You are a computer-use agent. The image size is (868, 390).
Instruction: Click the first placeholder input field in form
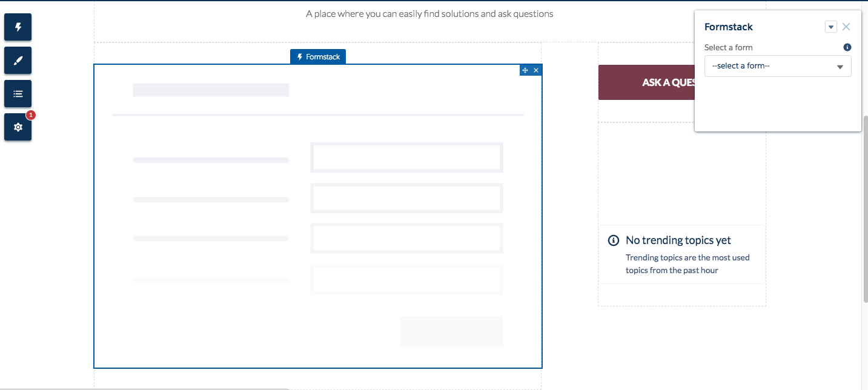pyautogui.click(x=406, y=157)
